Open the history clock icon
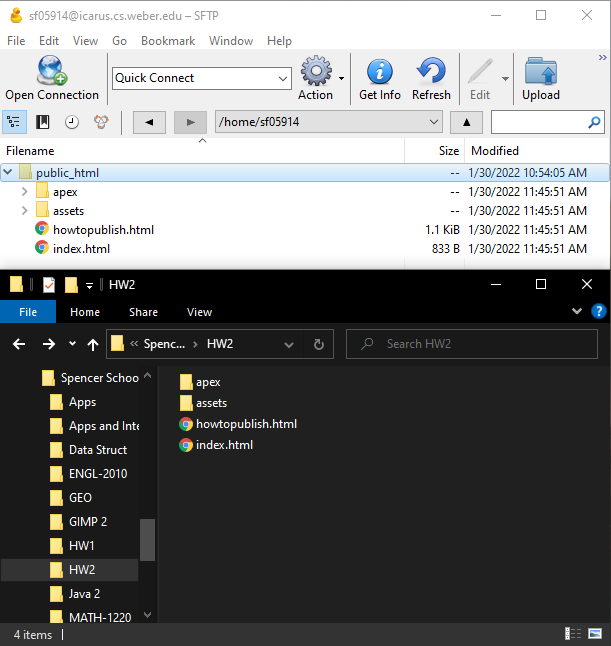Screen dimensions: 611x646 tap(72, 122)
